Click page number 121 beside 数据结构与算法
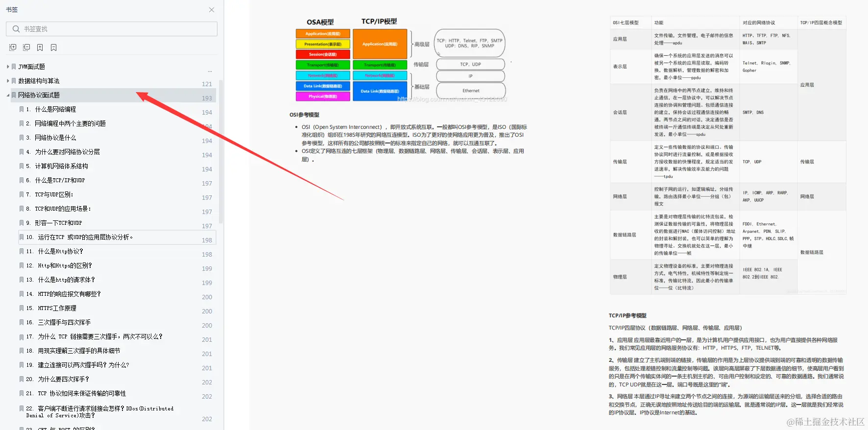868x430 pixels. (207, 84)
